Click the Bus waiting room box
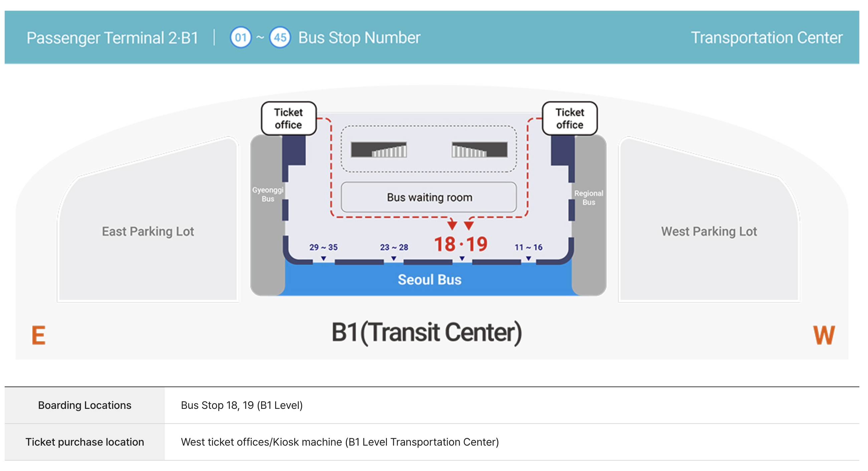The height and width of the screenshot is (471, 868). (429, 197)
